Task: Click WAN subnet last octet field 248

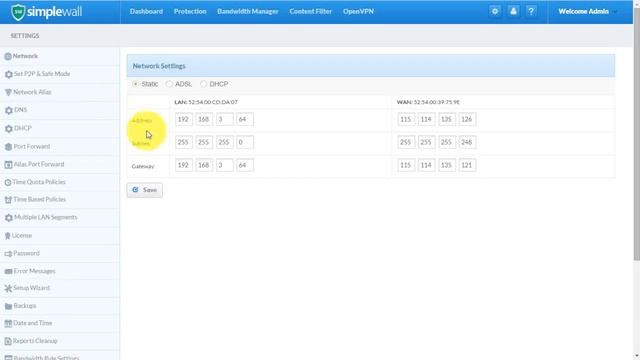Action: (467, 142)
